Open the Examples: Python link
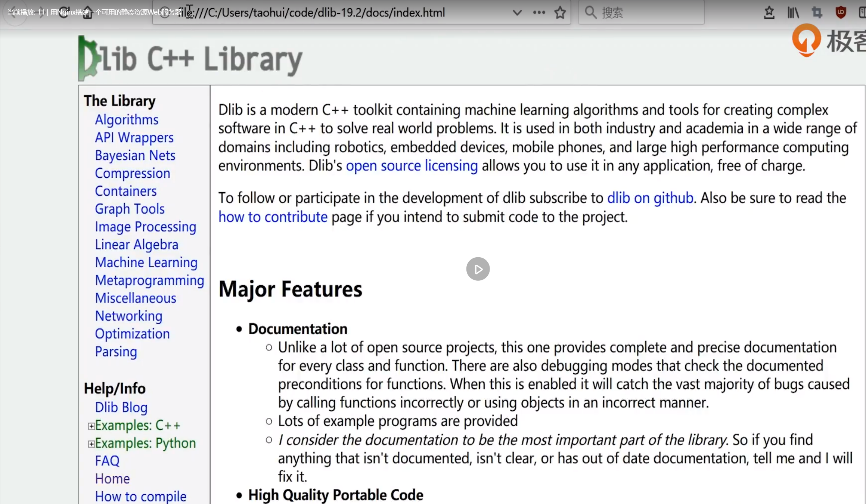Image resolution: width=866 pixels, height=504 pixels. tap(146, 443)
